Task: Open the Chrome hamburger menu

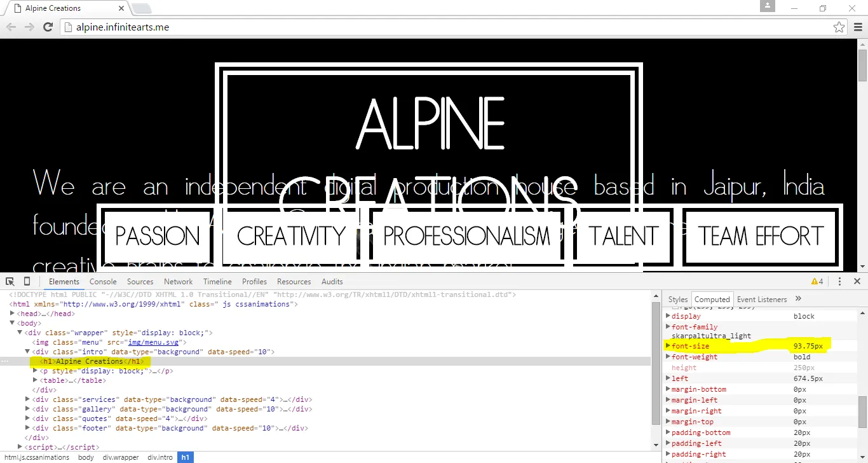Action: point(858,27)
